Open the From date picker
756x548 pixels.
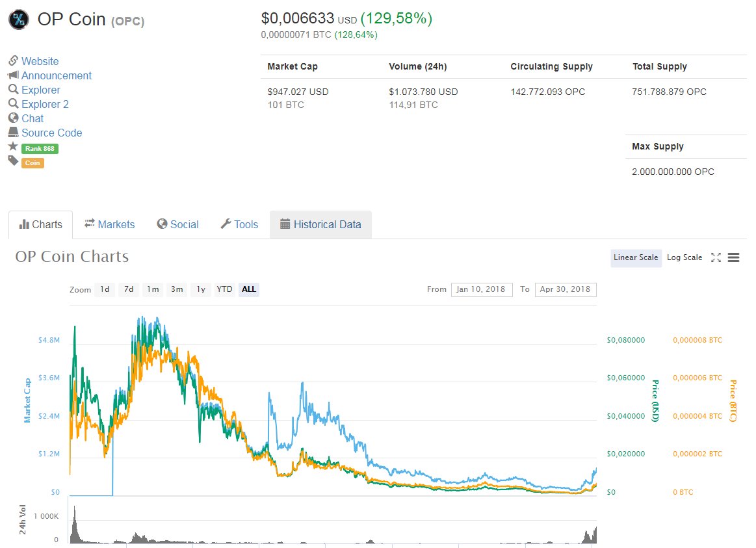482,289
